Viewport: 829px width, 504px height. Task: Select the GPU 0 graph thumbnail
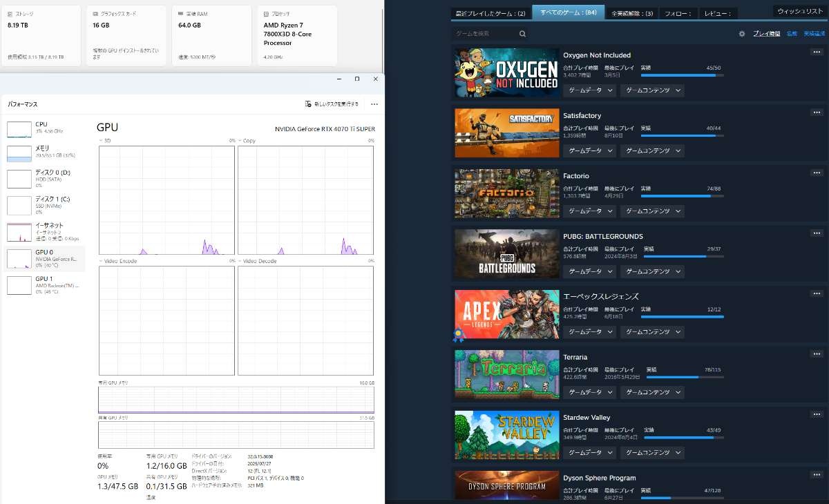point(19,259)
